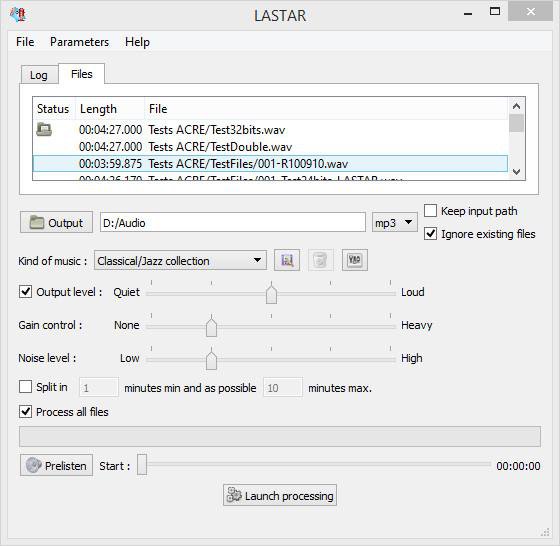Click the LASTAR app icon in title bar
560x546 pixels.
pyautogui.click(x=18, y=15)
